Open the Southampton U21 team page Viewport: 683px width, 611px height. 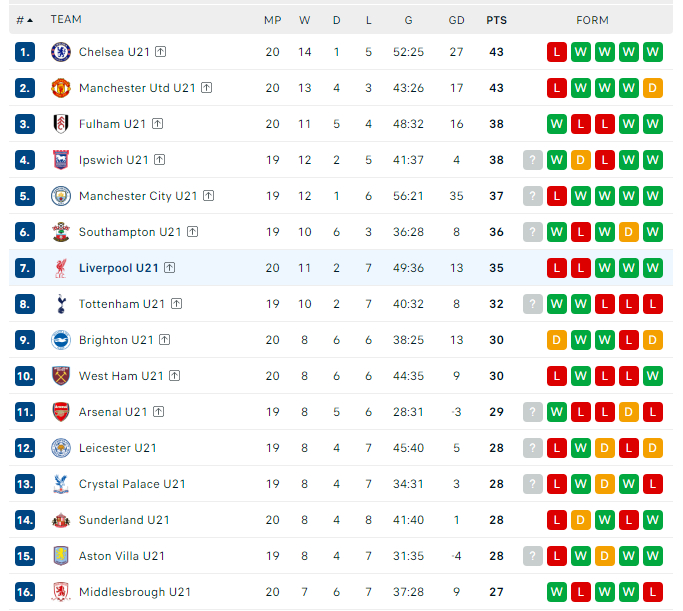[x=130, y=232]
